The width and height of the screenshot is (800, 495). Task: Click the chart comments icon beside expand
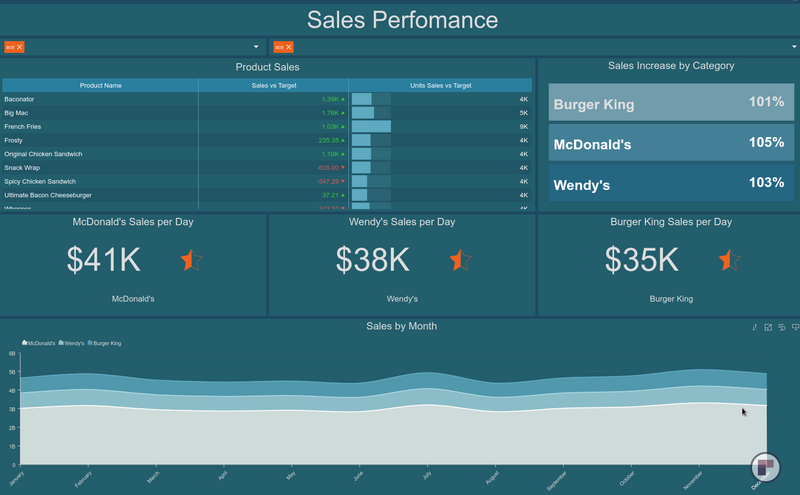pos(781,327)
